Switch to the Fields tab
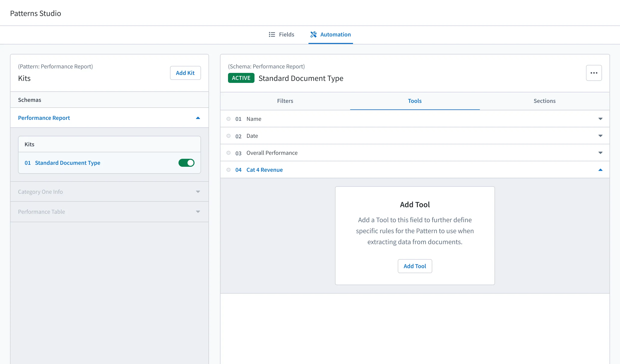 click(x=281, y=34)
